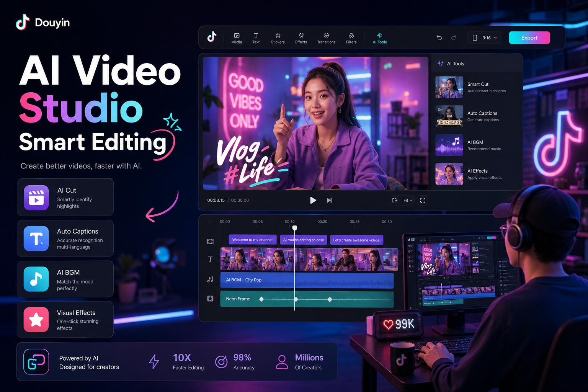
Task: Click the AI Cut clapperboard icon
Action: click(x=36, y=198)
